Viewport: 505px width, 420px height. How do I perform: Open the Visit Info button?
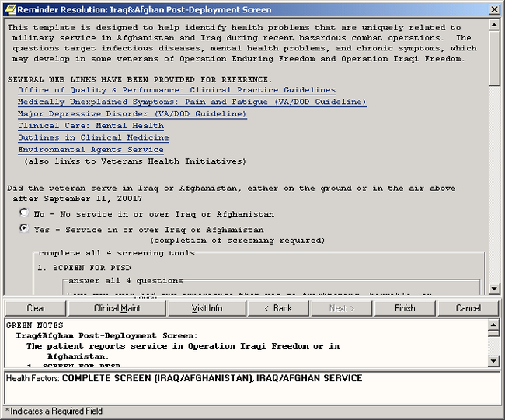click(207, 308)
